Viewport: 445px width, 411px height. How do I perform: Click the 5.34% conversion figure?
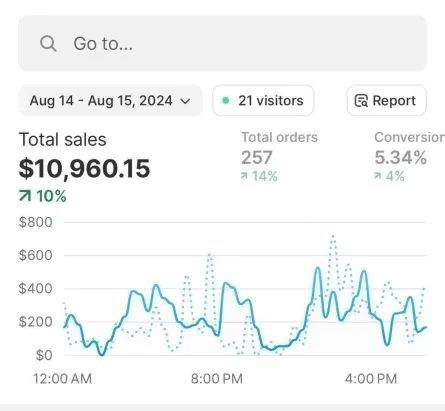[401, 158]
